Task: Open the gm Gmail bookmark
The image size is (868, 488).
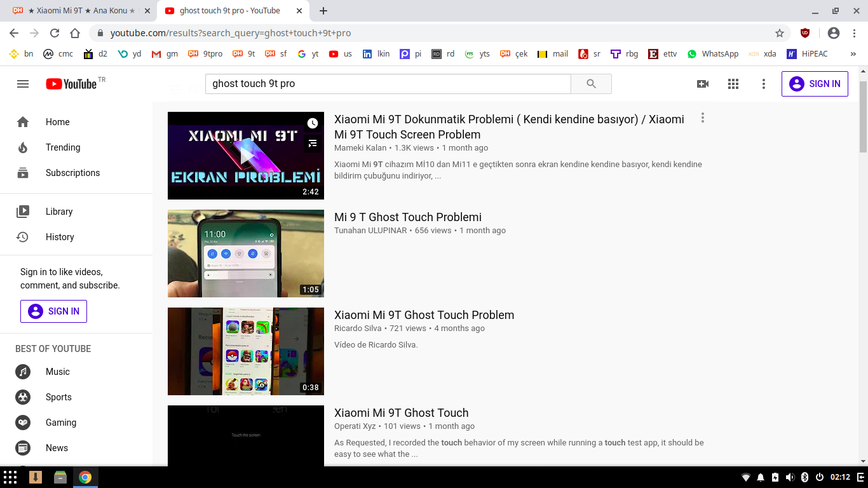Action: tap(165, 54)
